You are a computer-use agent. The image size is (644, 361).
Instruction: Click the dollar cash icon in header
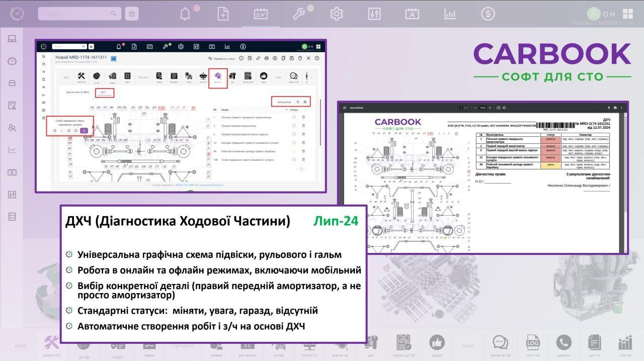[x=488, y=14]
